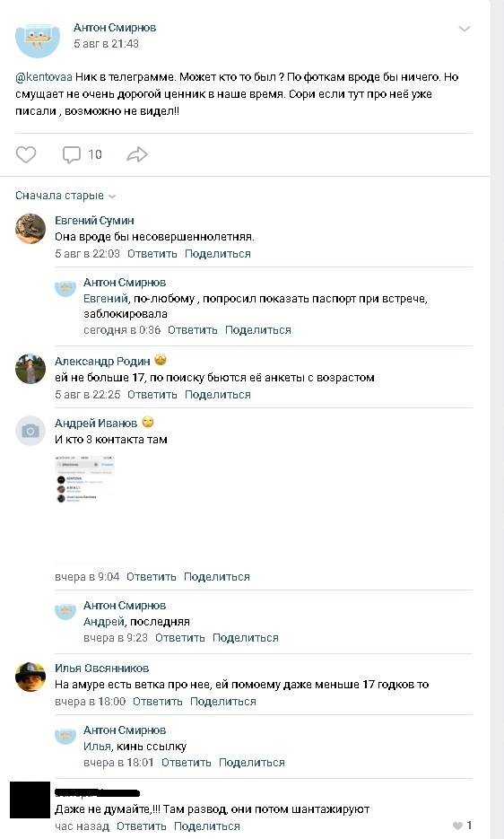The image size is (504, 839).
Task: Reply to Евгений Сумин's comment
Action: 152,254
